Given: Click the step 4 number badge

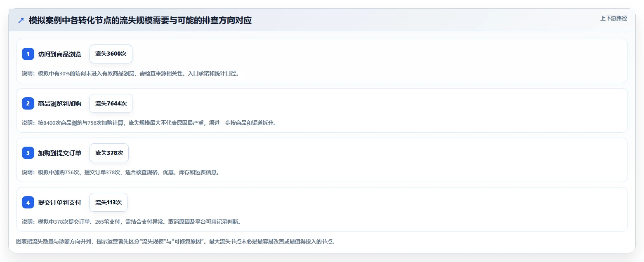Looking at the screenshot, I should (28, 202).
